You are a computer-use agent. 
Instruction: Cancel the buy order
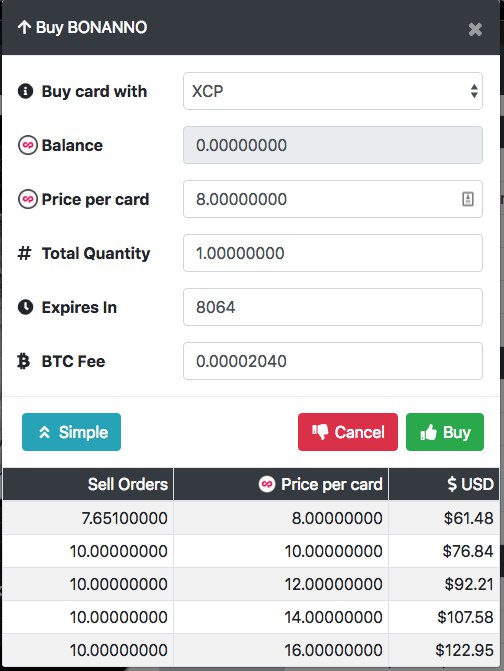(348, 432)
